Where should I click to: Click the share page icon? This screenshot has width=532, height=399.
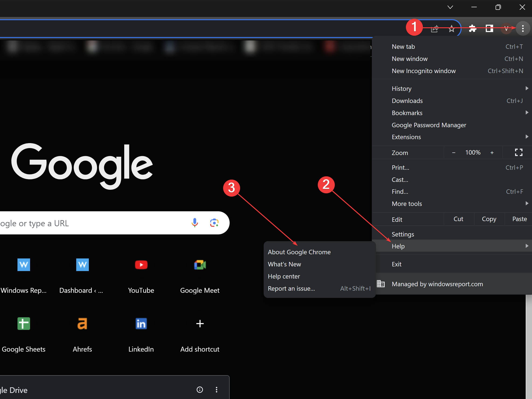(x=434, y=29)
